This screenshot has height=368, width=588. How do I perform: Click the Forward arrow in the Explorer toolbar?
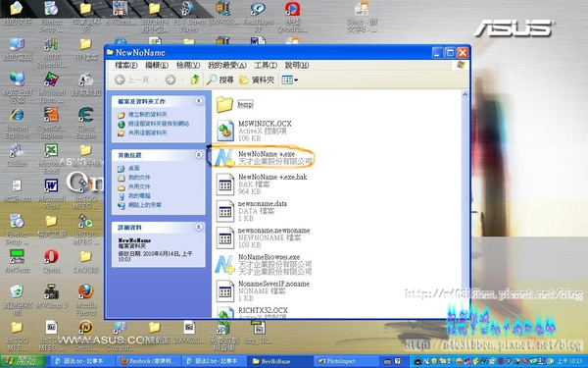171,79
